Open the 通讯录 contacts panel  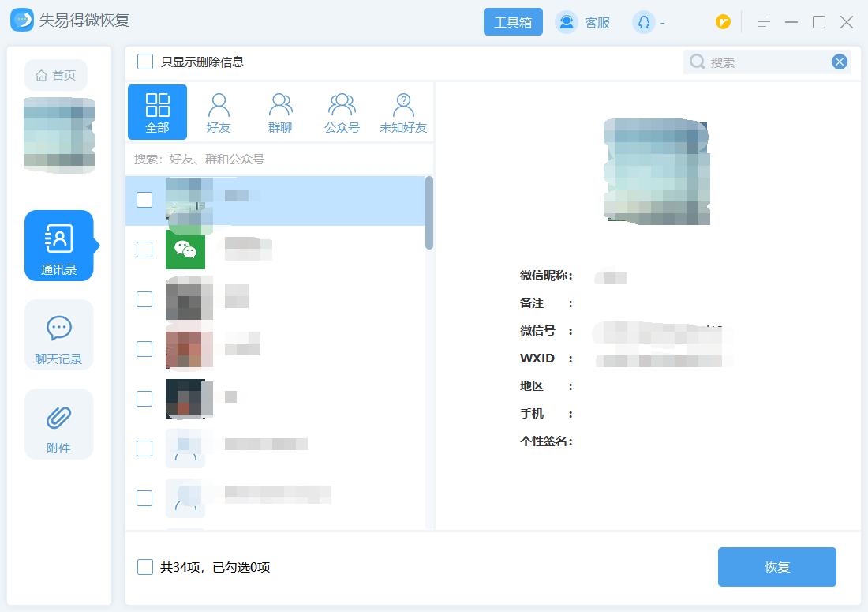(x=58, y=246)
